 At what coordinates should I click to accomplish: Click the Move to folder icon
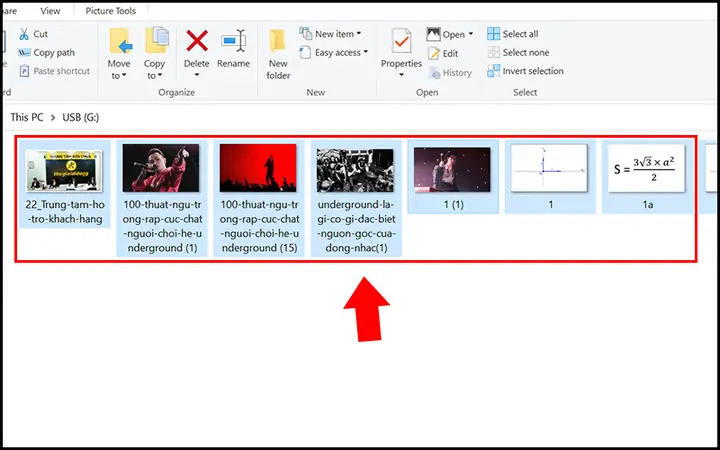point(121,41)
